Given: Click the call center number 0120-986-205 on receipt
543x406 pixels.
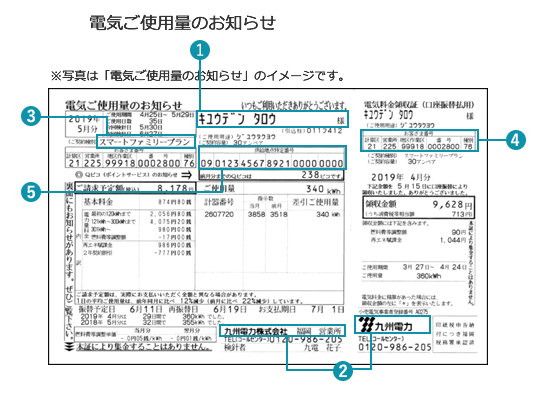Looking at the screenshot, I should point(394,347).
